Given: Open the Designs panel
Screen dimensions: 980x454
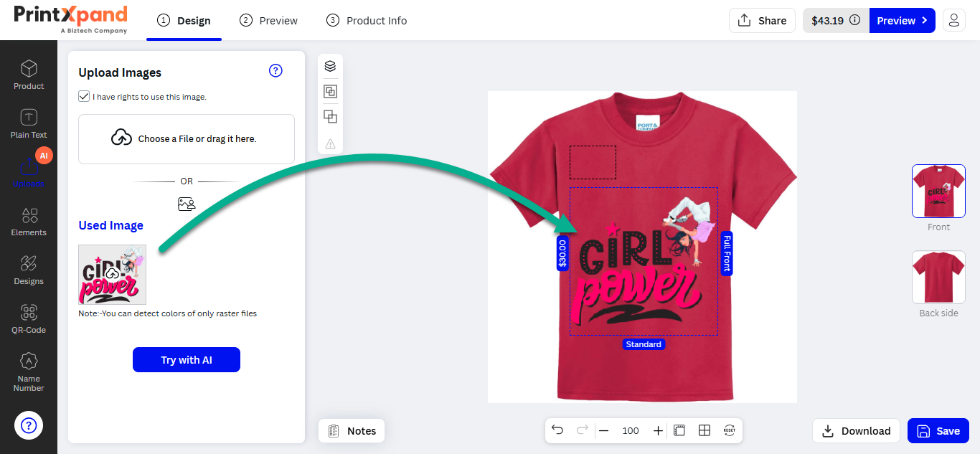Looking at the screenshot, I should tap(29, 270).
